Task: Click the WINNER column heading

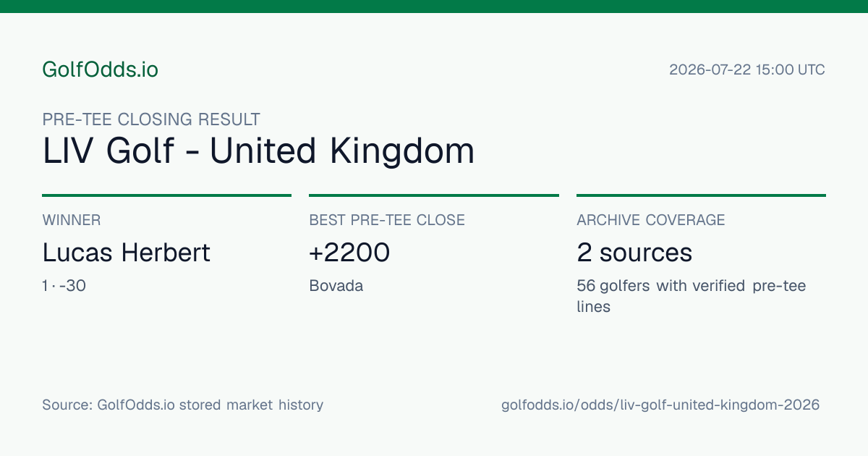Action: point(72,220)
